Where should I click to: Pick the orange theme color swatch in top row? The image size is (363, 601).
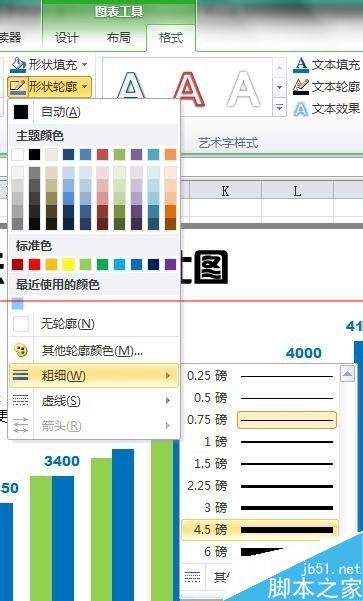(171, 154)
